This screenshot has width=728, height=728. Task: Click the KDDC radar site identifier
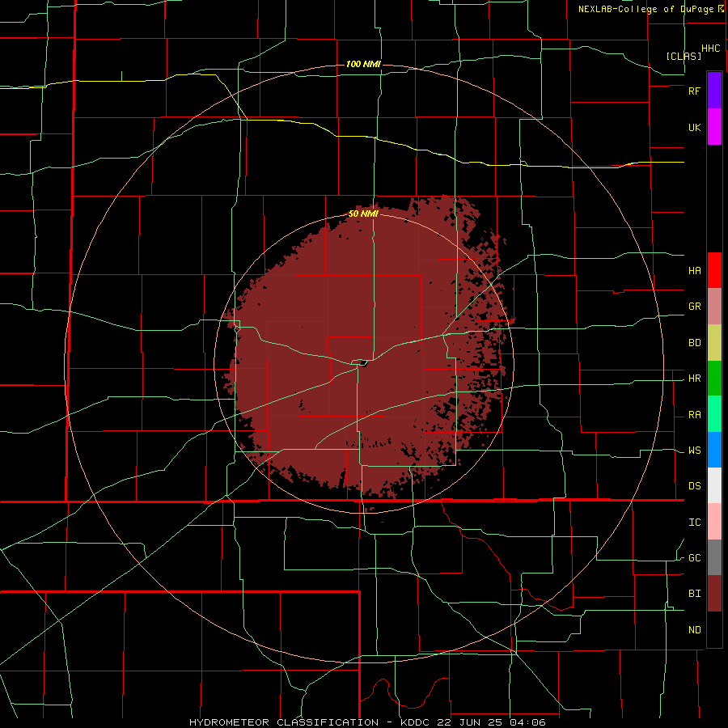pyautogui.click(x=415, y=722)
